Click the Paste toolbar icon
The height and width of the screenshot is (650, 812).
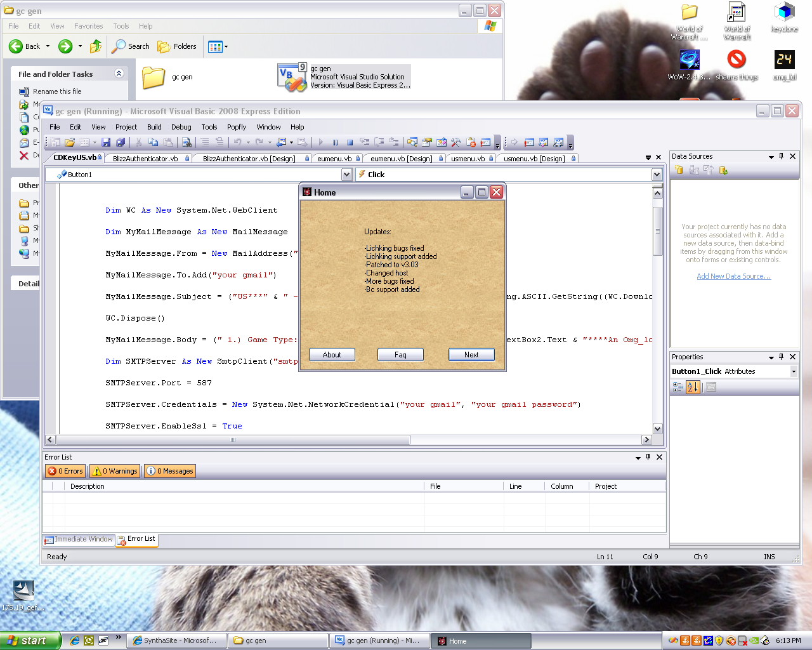click(168, 142)
